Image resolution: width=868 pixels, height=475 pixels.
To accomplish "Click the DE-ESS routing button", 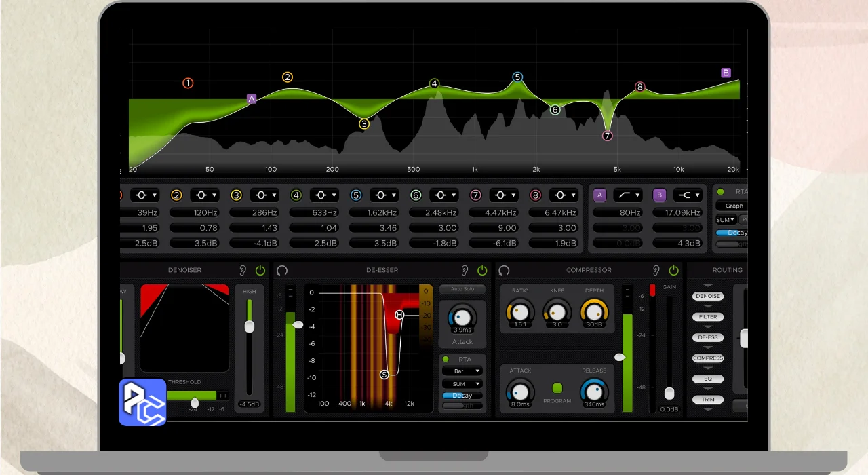I will coord(708,337).
